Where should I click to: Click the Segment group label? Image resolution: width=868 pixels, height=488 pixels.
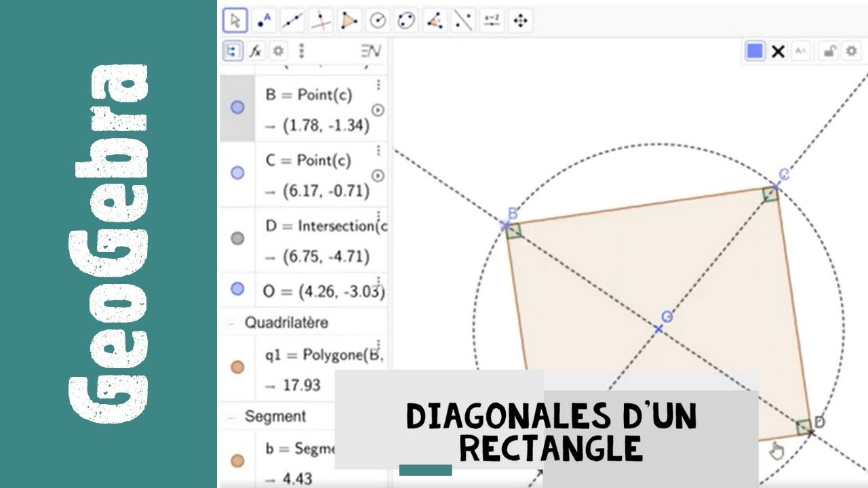click(x=275, y=416)
